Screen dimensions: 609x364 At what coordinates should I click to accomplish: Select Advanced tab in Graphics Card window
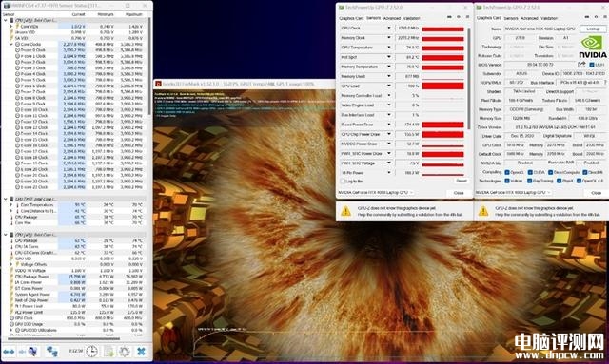point(529,18)
